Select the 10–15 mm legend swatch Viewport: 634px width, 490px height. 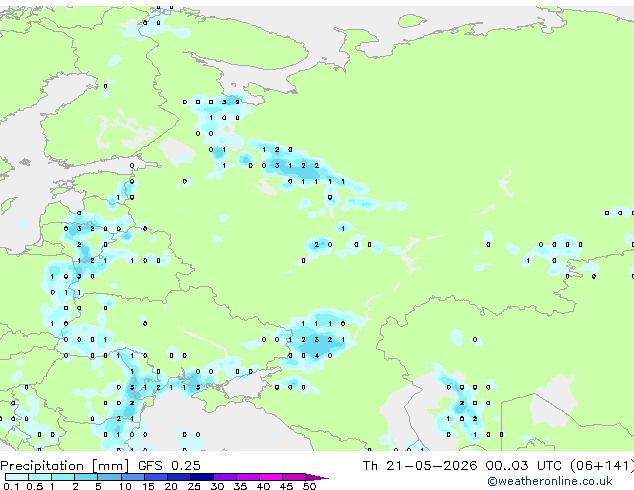(132, 477)
